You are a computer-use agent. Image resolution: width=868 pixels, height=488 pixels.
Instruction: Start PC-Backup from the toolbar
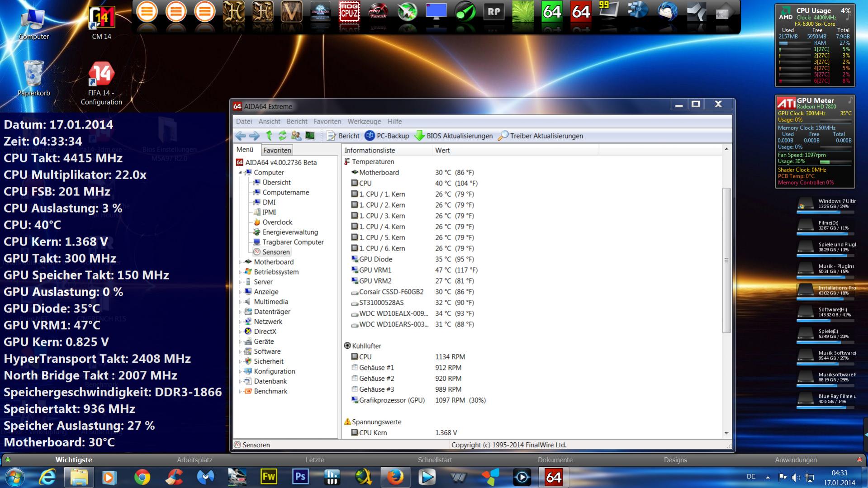click(x=387, y=136)
